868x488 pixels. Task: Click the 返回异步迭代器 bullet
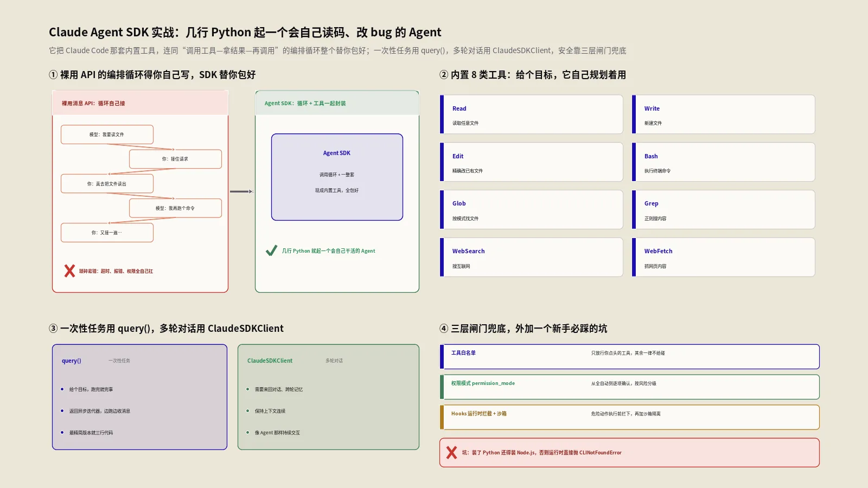point(100,411)
